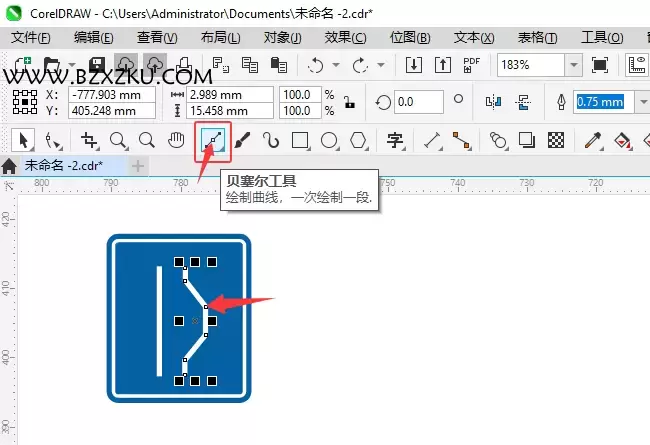Viewport: 650px width, 445px height.
Task: Select the Crop tool
Action: [x=89, y=141]
